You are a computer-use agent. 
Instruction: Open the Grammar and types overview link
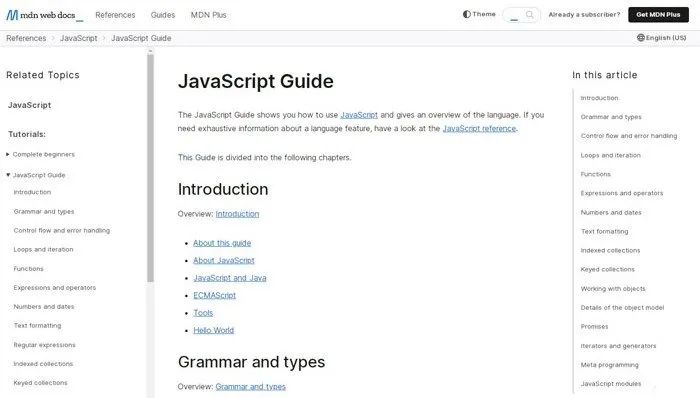point(250,387)
